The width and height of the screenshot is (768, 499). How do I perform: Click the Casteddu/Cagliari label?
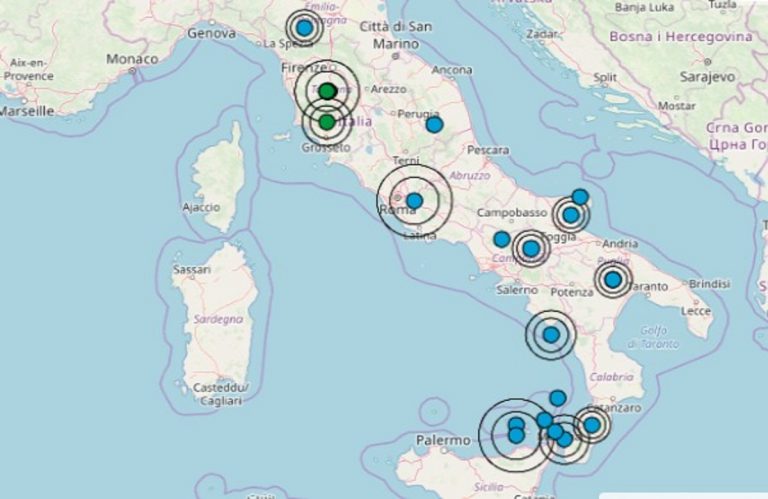(220, 394)
